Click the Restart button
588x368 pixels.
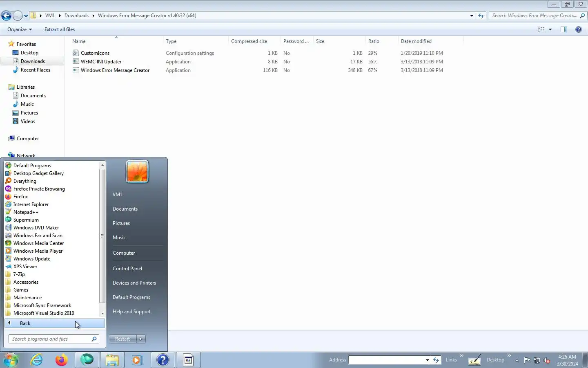pos(122,339)
